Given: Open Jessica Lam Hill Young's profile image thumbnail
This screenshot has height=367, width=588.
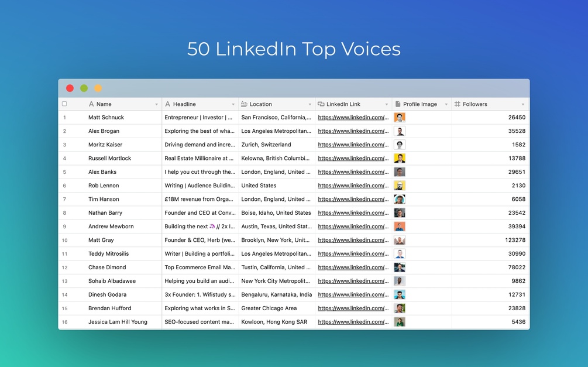Looking at the screenshot, I should coord(400,322).
